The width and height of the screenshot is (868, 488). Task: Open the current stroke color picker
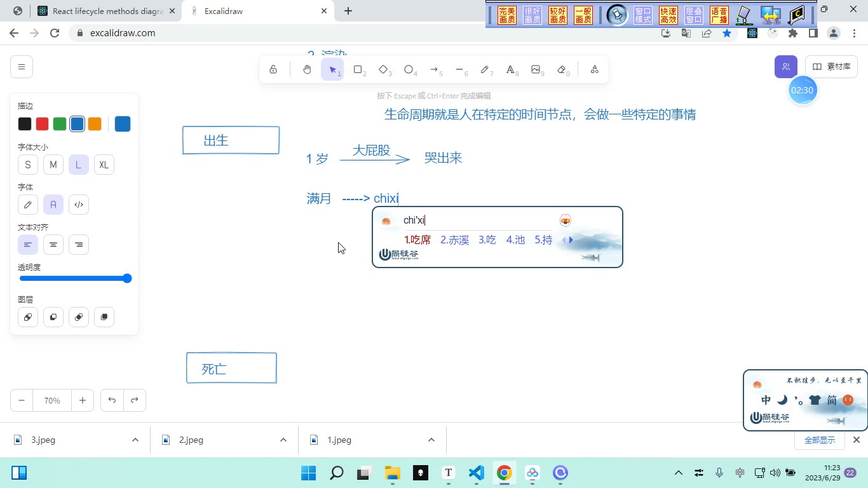pyautogui.click(x=123, y=124)
